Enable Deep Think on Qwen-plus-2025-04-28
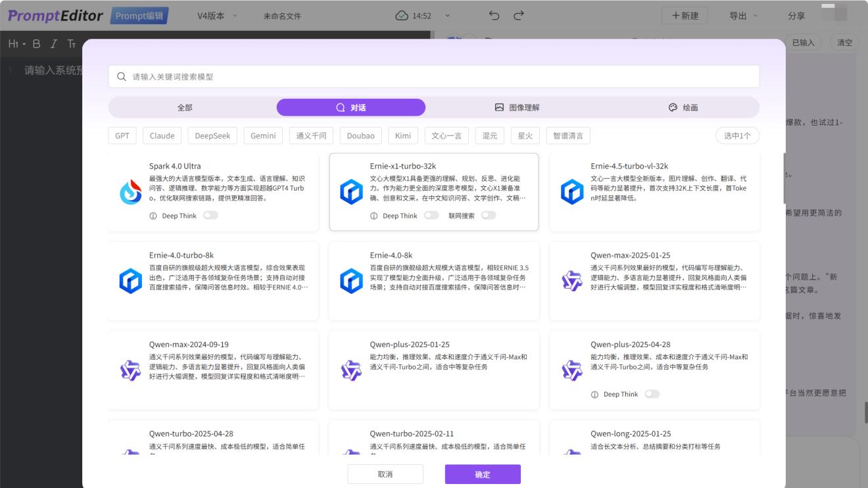This screenshot has height=488, width=868. pyautogui.click(x=652, y=394)
